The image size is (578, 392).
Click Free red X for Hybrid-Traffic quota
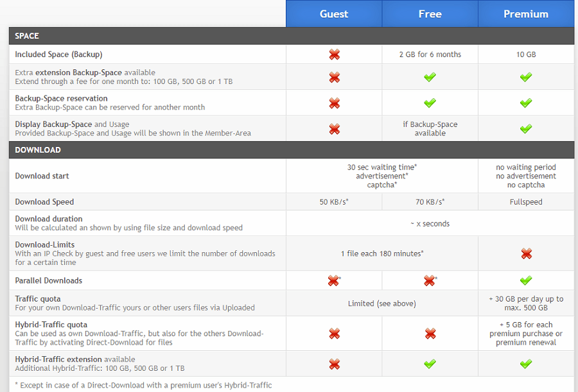click(430, 334)
